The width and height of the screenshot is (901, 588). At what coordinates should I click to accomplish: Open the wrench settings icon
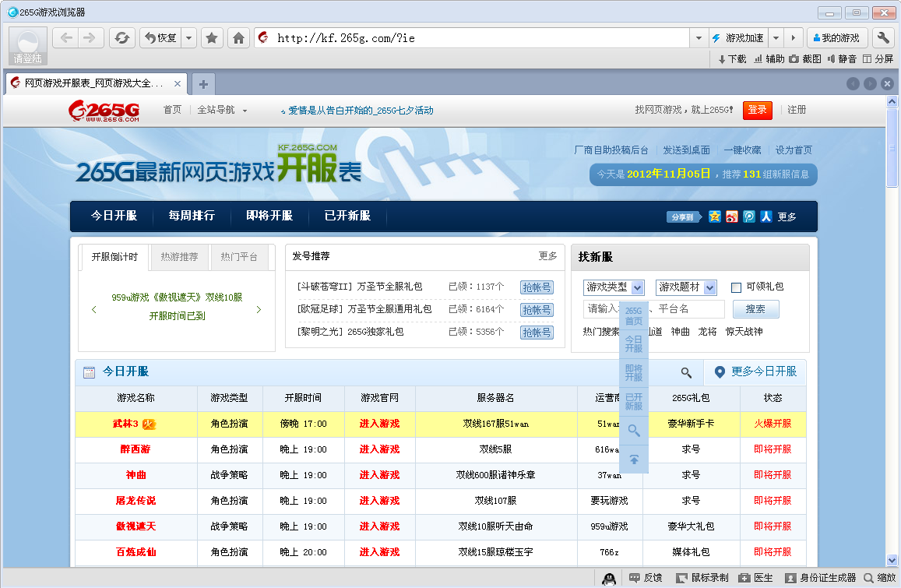coord(883,38)
